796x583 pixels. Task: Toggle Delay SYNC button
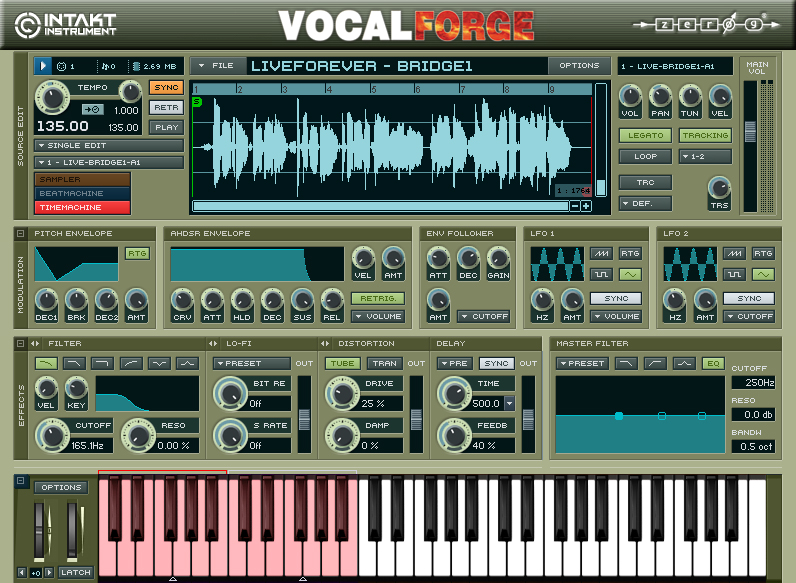[x=496, y=363]
